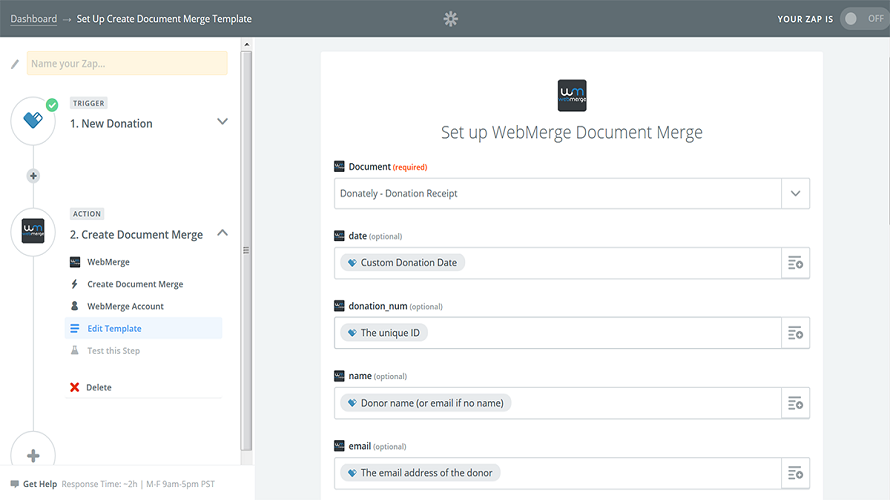Click the date input field
890x500 pixels.
coord(558,263)
